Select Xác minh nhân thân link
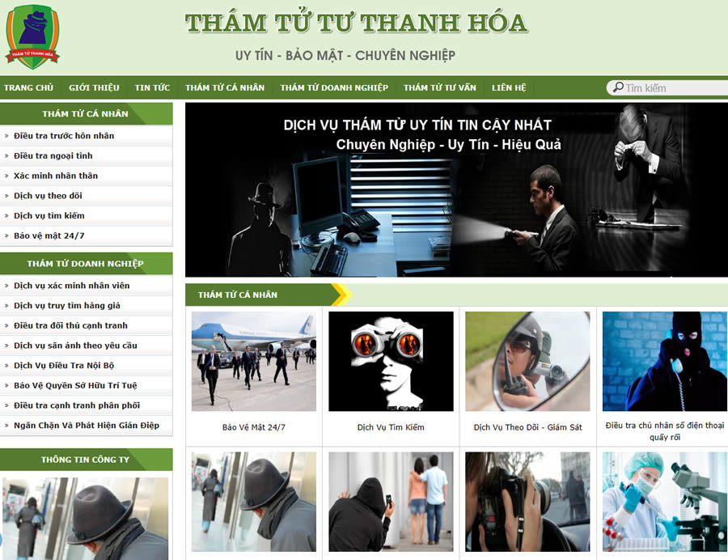Image resolution: width=728 pixels, height=560 pixels. [x=56, y=176]
